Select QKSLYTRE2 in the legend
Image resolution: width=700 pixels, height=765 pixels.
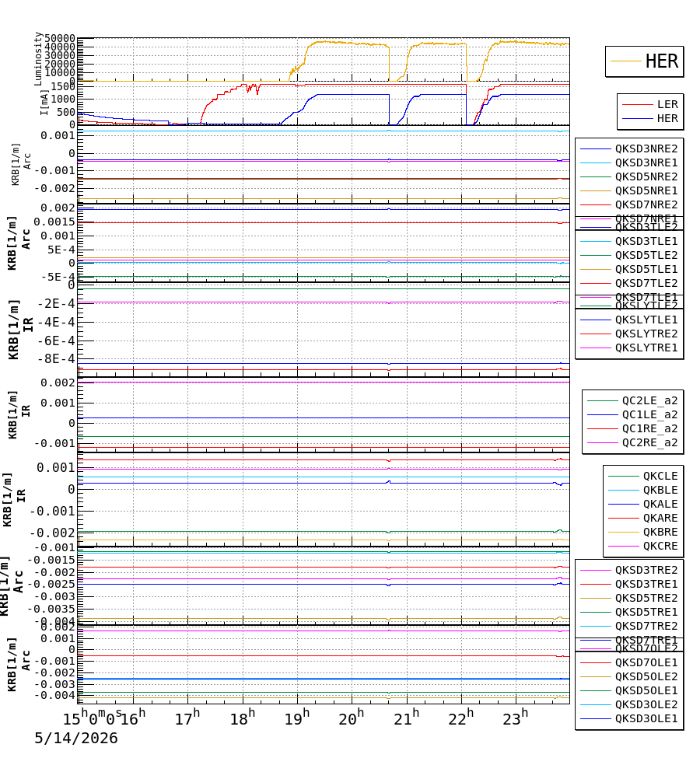[646, 334]
